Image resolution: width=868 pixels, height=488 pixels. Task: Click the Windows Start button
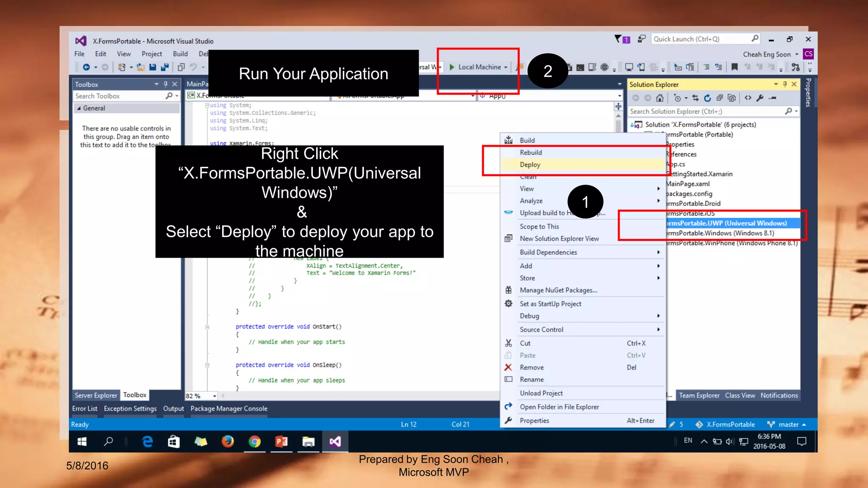82,442
